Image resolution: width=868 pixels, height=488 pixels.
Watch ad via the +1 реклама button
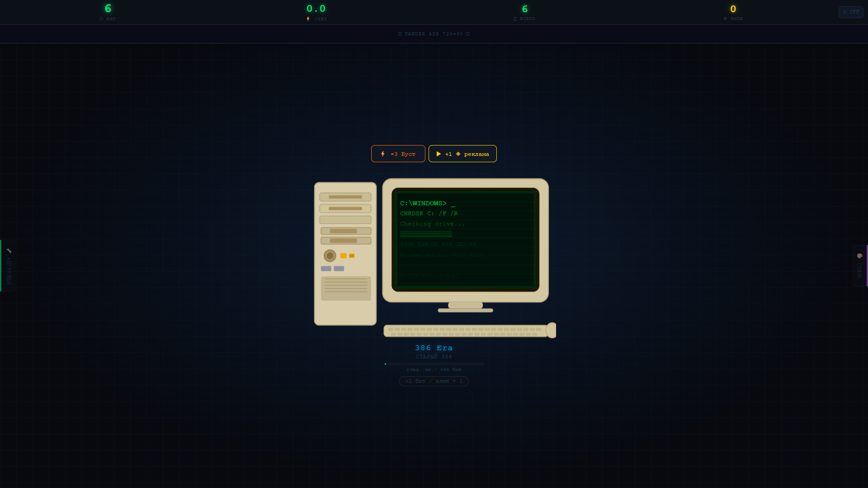(x=462, y=154)
